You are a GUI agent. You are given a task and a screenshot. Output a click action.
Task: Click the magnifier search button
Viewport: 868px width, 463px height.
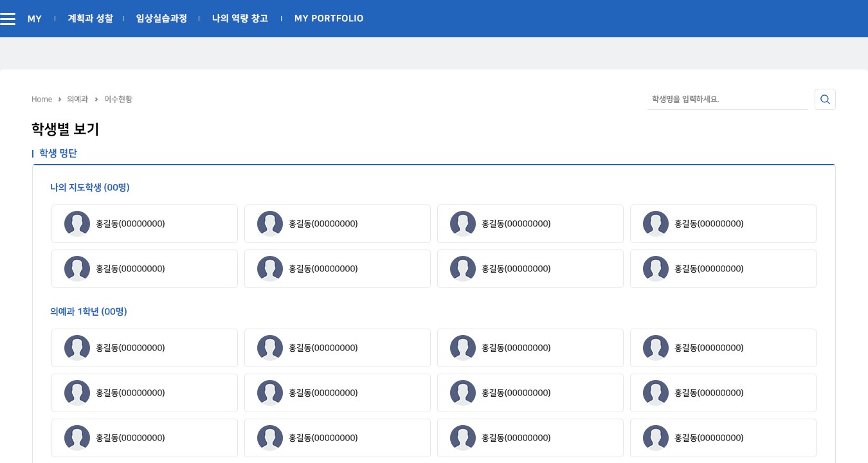point(825,99)
